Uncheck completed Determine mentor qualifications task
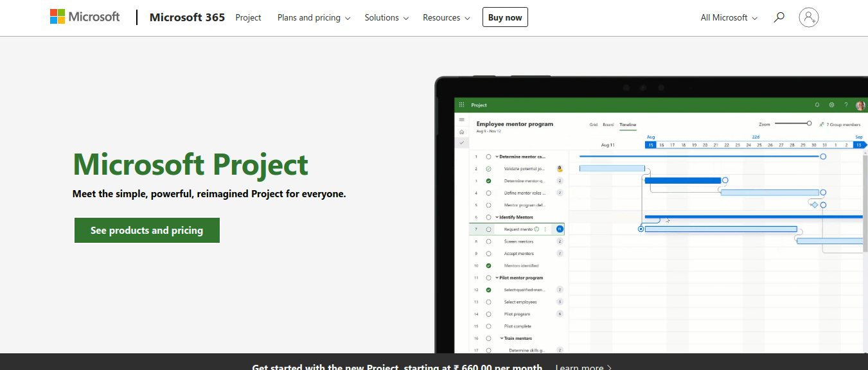This screenshot has height=370, width=868. coord(489,181)
